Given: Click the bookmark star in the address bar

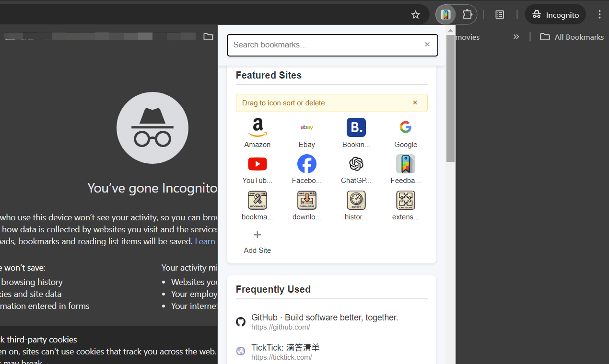Looking at the screenshot, I should [416, 15].
